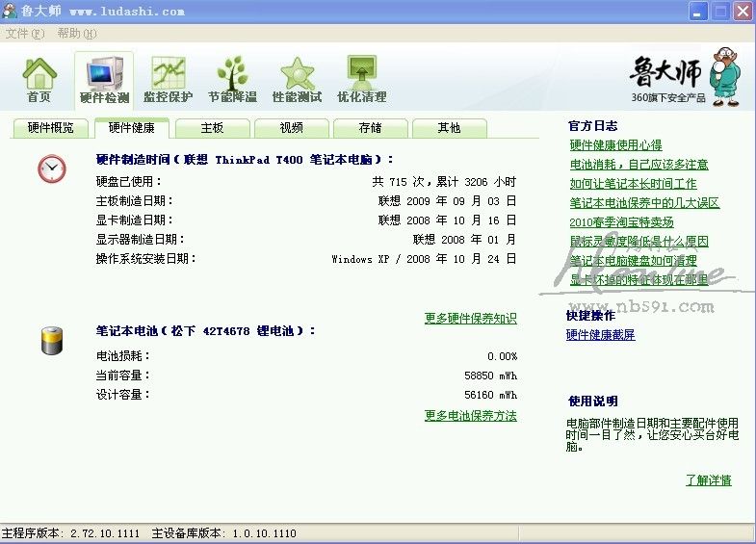The width and height of the screenshot is (756, 544).
Task: Open link 笔记本电脑键盘如何清理
Action: coord(633,261)
